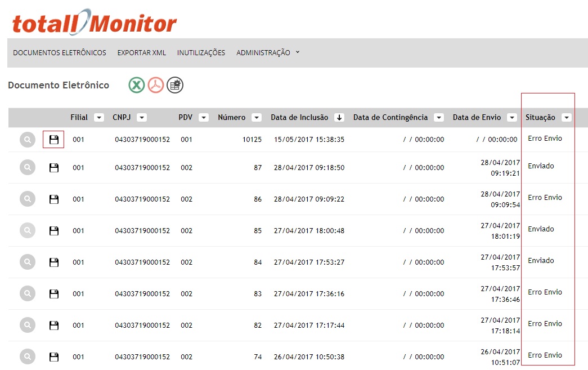Screen dimensions: 588x370
Task: Save document number 82 using disk icon
Action: [x=53, y=326]
